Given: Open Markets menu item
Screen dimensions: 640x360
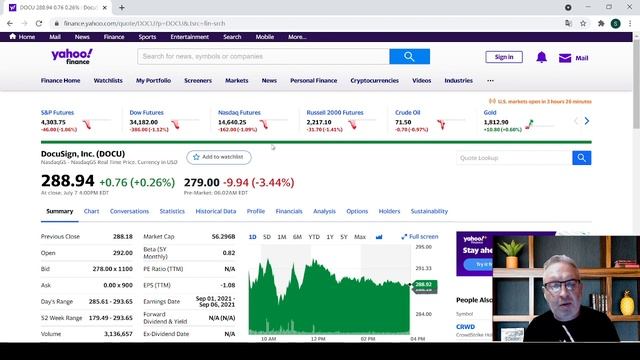Looking at the screenshot, I should pos(237,81).
